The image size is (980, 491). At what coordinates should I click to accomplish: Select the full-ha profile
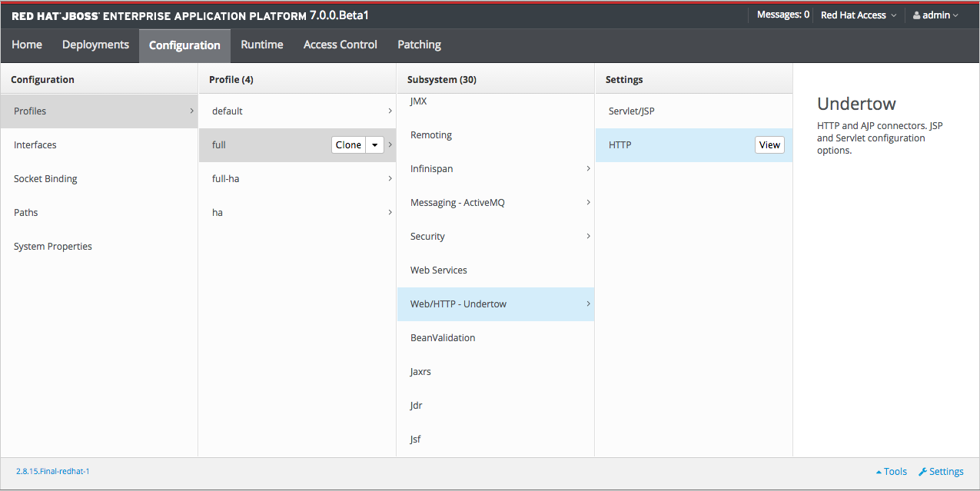297,179
